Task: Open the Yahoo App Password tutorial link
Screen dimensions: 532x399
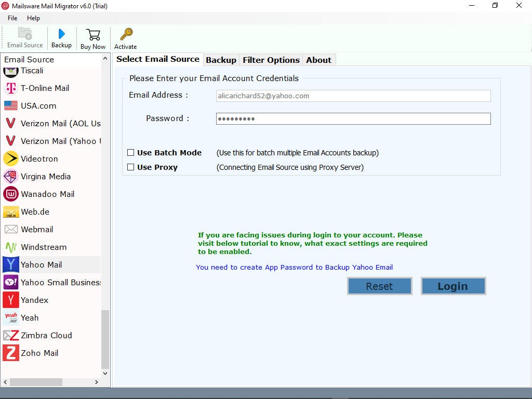Action: point(294,268)
